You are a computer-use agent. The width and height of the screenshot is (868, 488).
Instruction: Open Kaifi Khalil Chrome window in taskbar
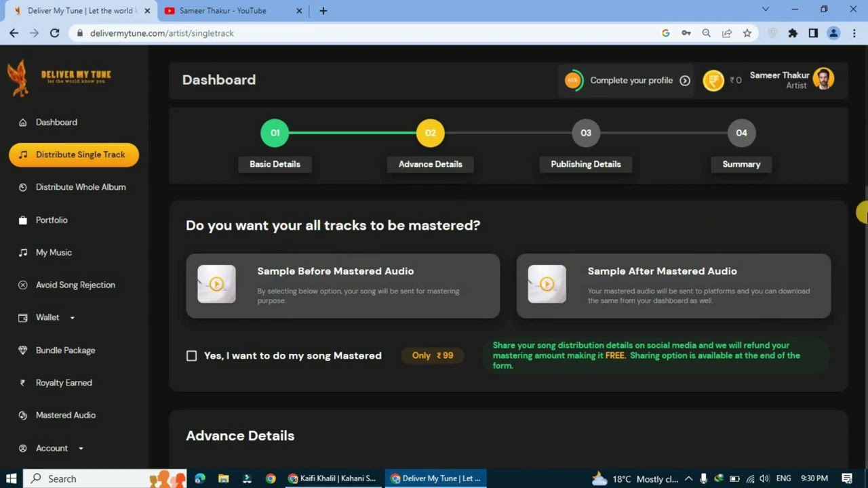click(332, 479)
